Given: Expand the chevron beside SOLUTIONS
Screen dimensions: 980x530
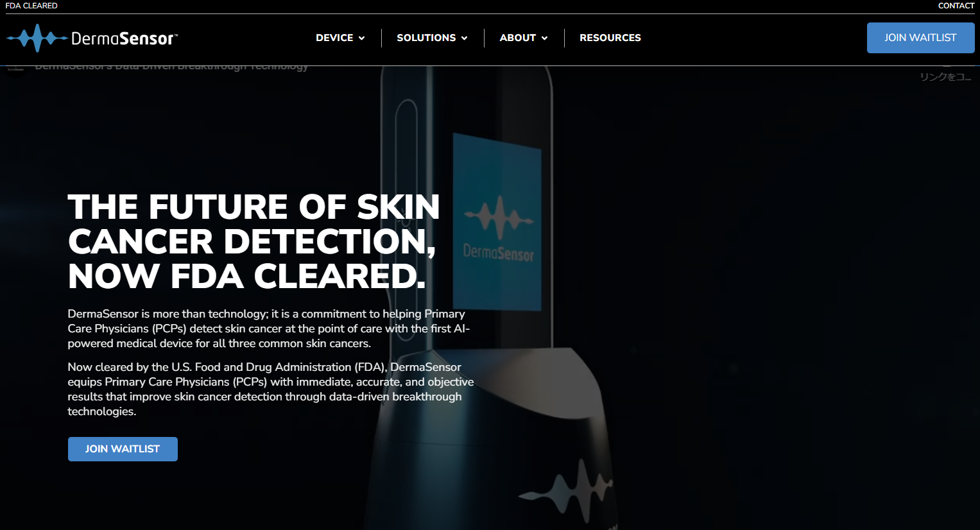Looking at the screenshot, I should (464, 38).
